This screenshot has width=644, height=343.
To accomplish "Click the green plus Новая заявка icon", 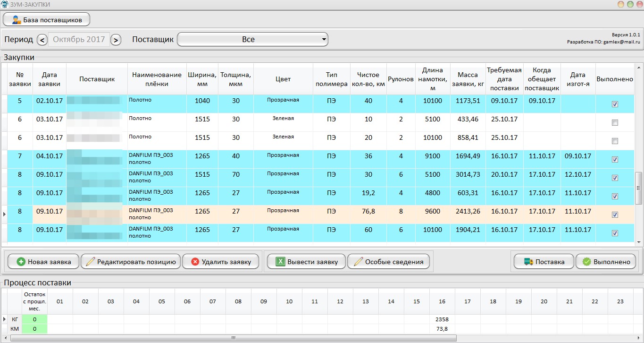I will tap(21, 262).
